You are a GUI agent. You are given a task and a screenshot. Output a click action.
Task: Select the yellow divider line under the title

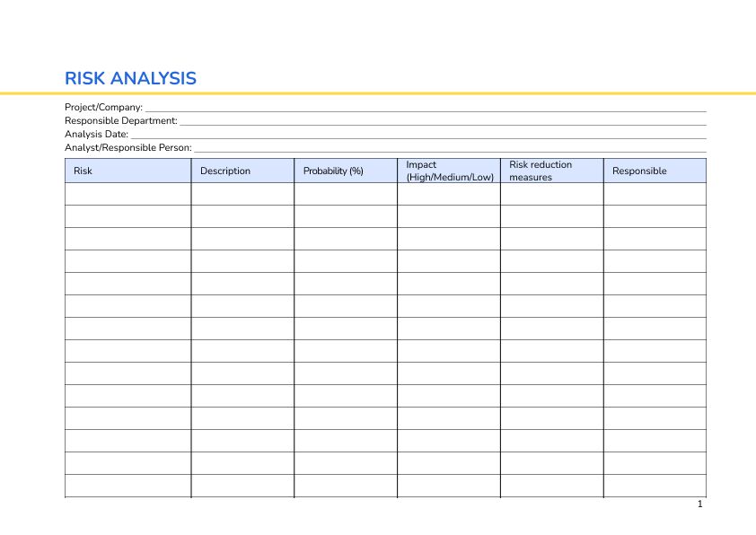click(377, 92)
